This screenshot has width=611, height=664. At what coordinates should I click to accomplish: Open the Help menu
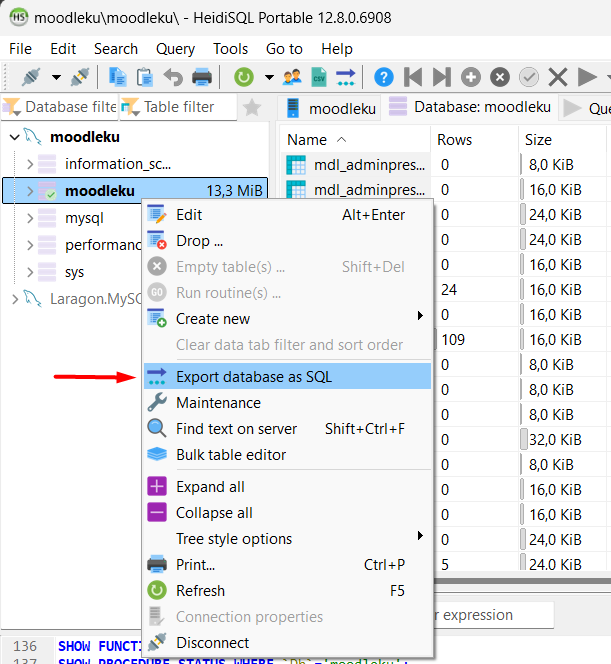point(337,49)
